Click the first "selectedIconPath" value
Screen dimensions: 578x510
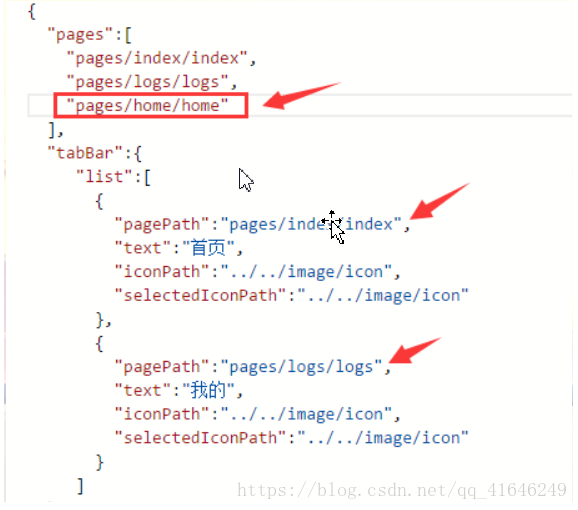click(383, 296)
